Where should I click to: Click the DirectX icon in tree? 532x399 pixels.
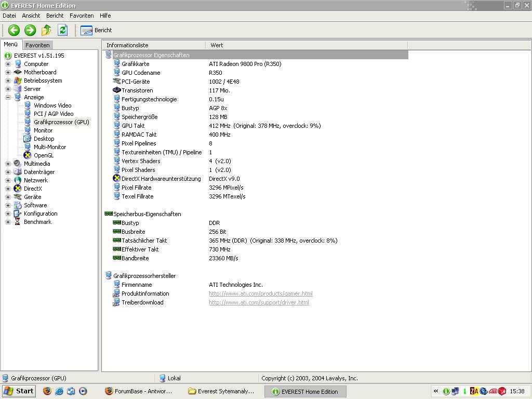pyautogui.click(x=18, y=189)
